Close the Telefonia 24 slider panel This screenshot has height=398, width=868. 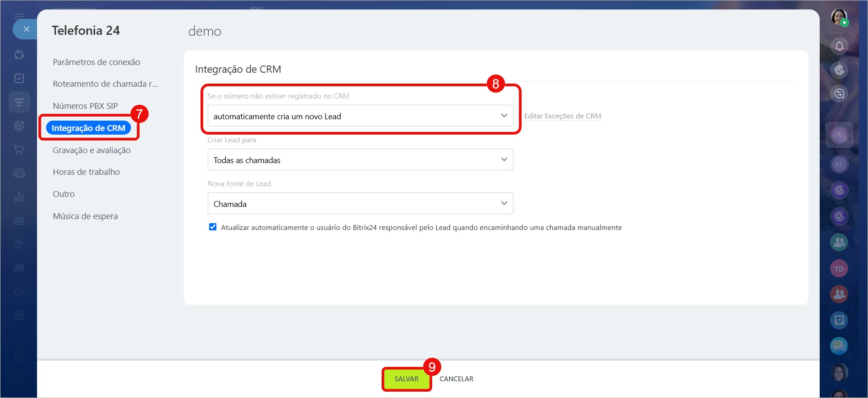(26, 29)
